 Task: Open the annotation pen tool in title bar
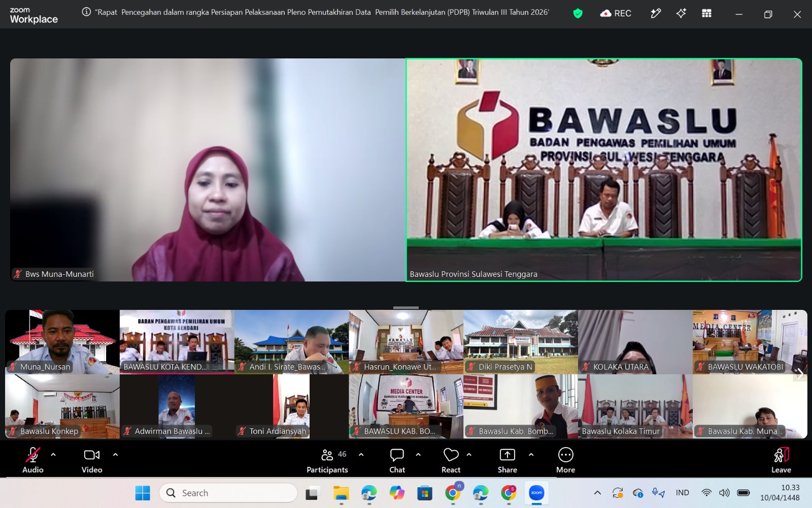(x=656, y=13)
